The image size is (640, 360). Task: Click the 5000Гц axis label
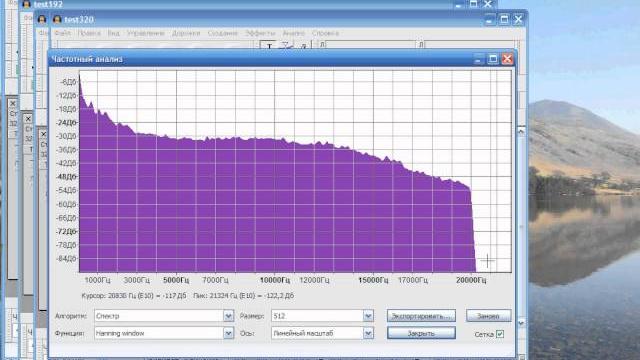[x=176, y=280]
